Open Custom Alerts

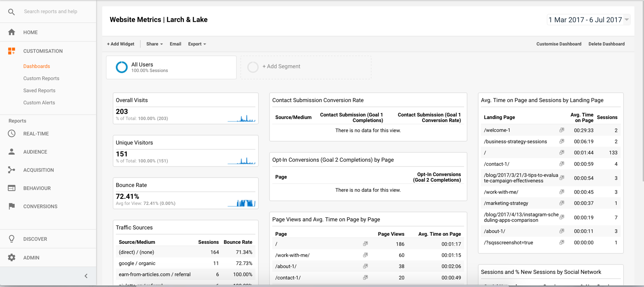pyautogui.click(x=39, y=103)
